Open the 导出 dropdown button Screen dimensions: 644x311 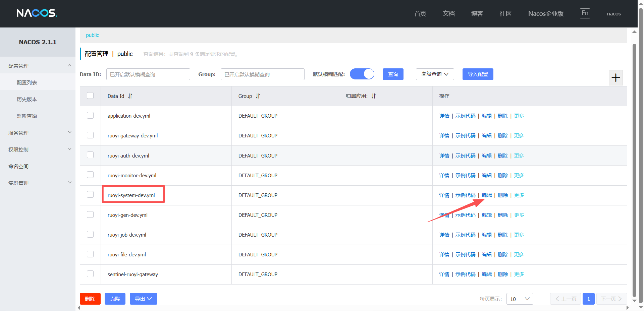[x=143, y=299]
